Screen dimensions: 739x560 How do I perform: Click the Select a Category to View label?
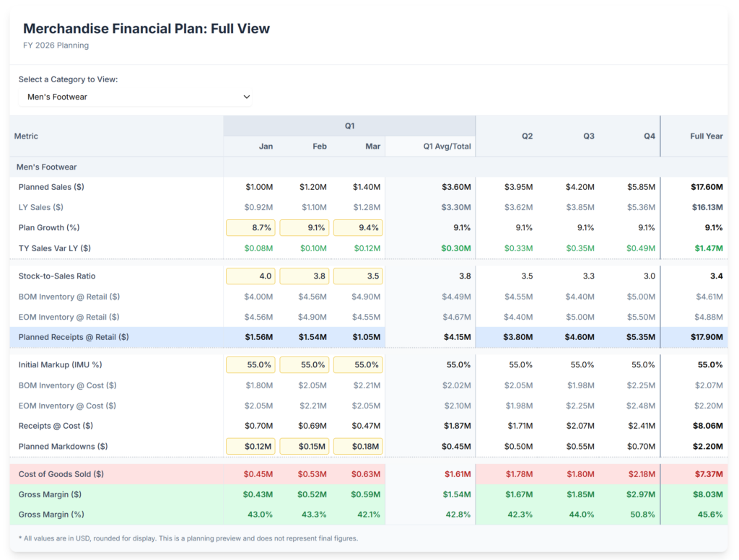69,79
